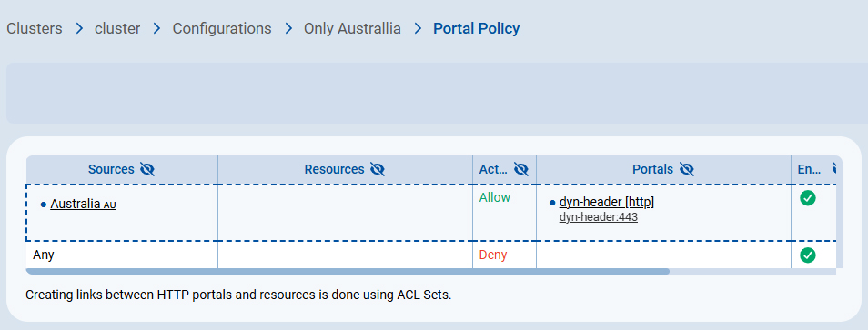Open the Australia AU source link
This screenshot has width=868, height=330.
(83, 204)
